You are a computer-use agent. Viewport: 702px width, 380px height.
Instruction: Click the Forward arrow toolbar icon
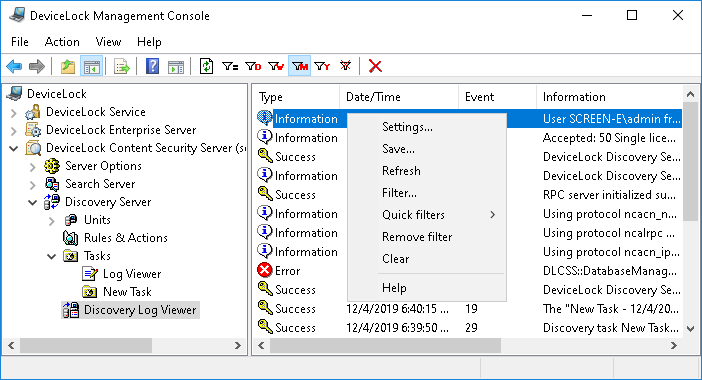[x=37, y=67]
